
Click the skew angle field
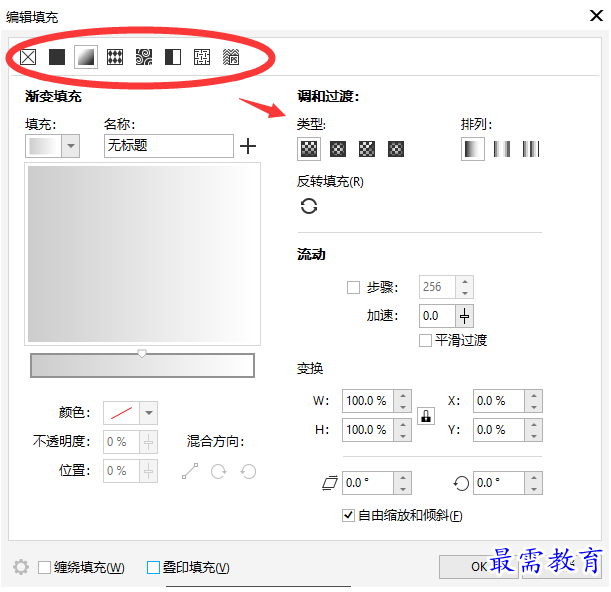(368, 483)
